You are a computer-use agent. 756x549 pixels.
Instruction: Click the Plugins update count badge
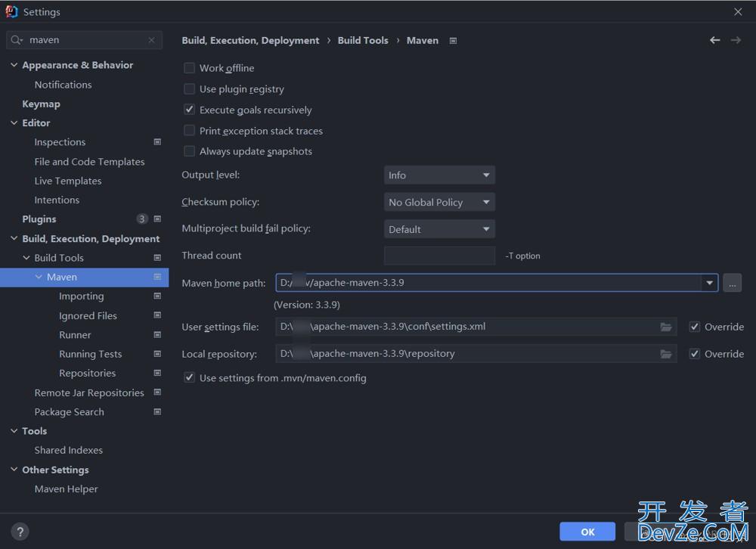click(142, 219)
